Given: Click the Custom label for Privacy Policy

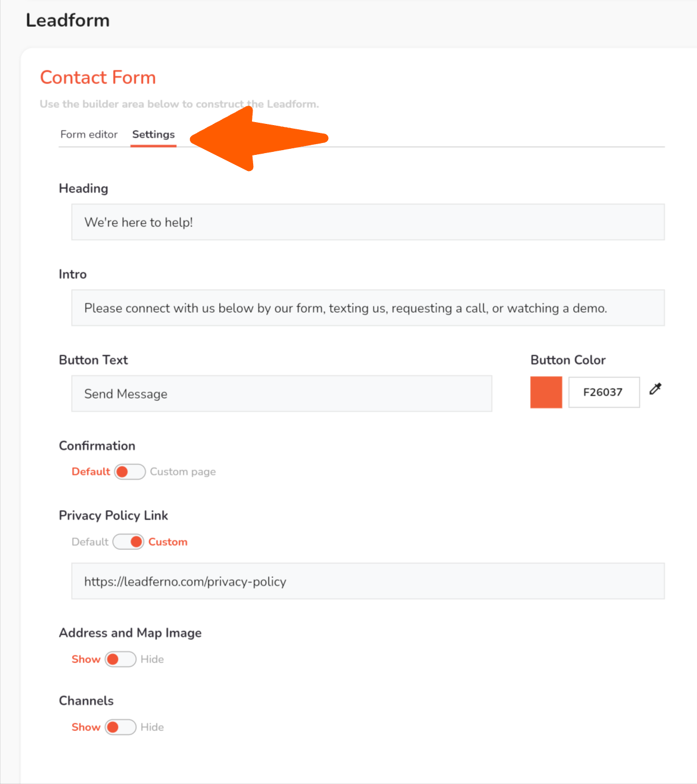Looking at the screenshot, I should tap(168, 542).
